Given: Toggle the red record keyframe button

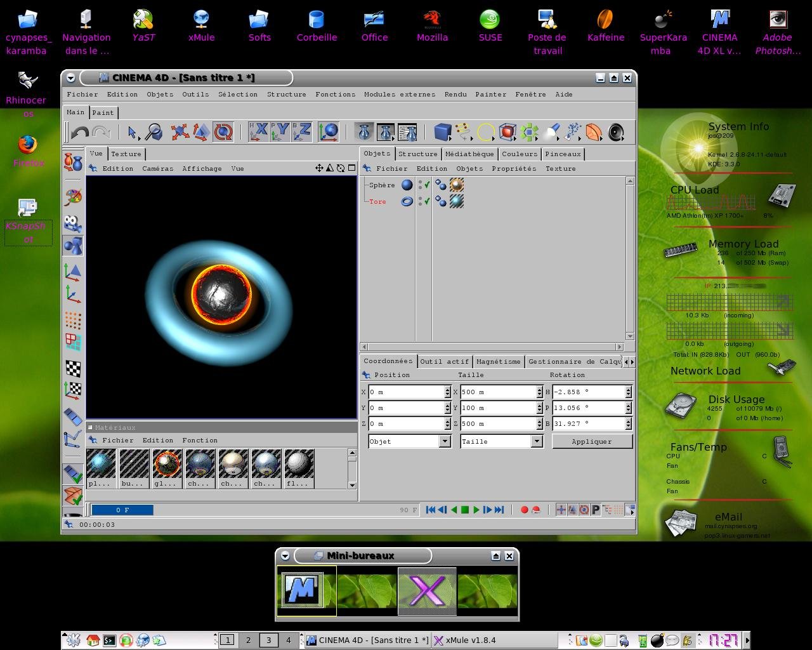Looking at the screenshot, I should click(524, 510).
